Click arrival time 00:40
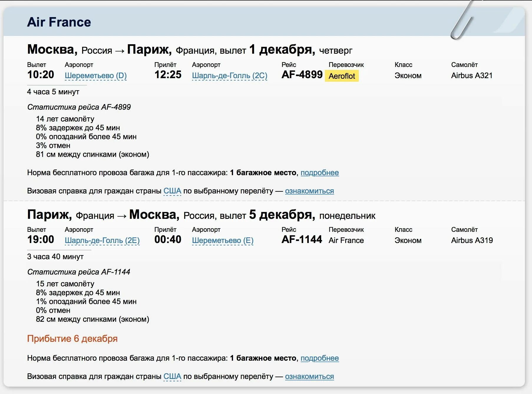This screenshot has width=532, height=394. tap(168, 239)
